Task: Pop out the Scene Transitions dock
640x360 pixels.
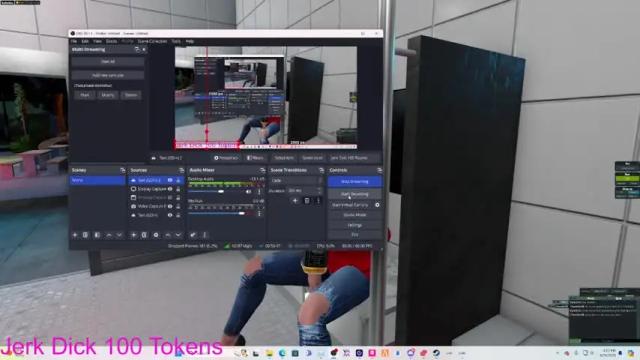Action: coord(321,170)
